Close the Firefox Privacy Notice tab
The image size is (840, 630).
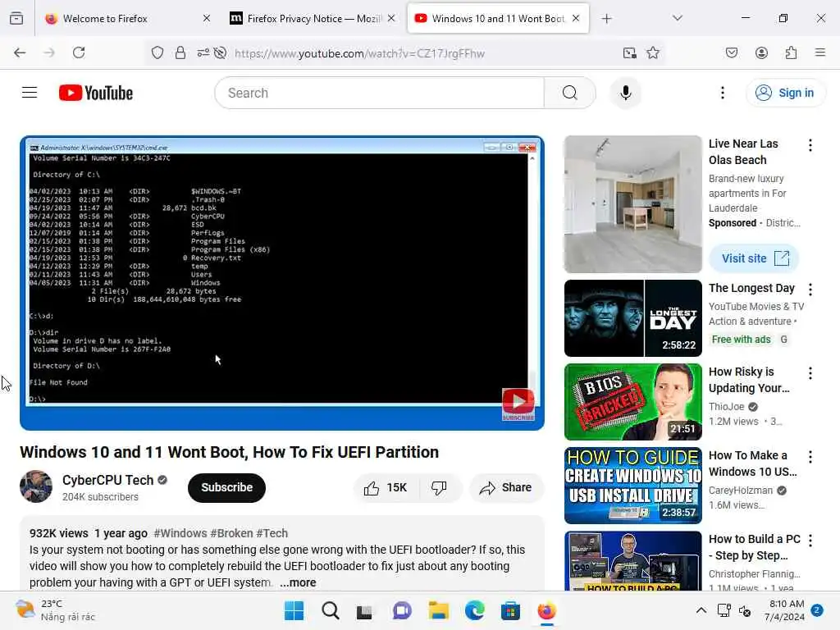coord(391,18)
